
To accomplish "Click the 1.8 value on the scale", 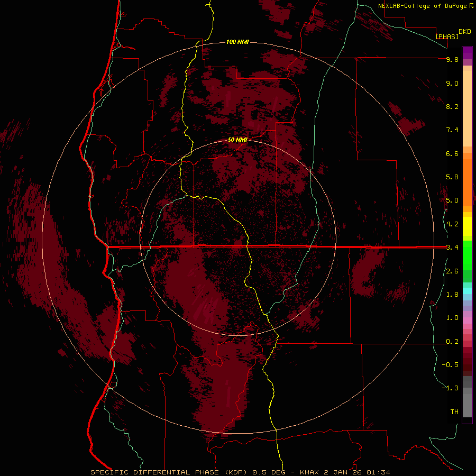I will coord(452,295).
